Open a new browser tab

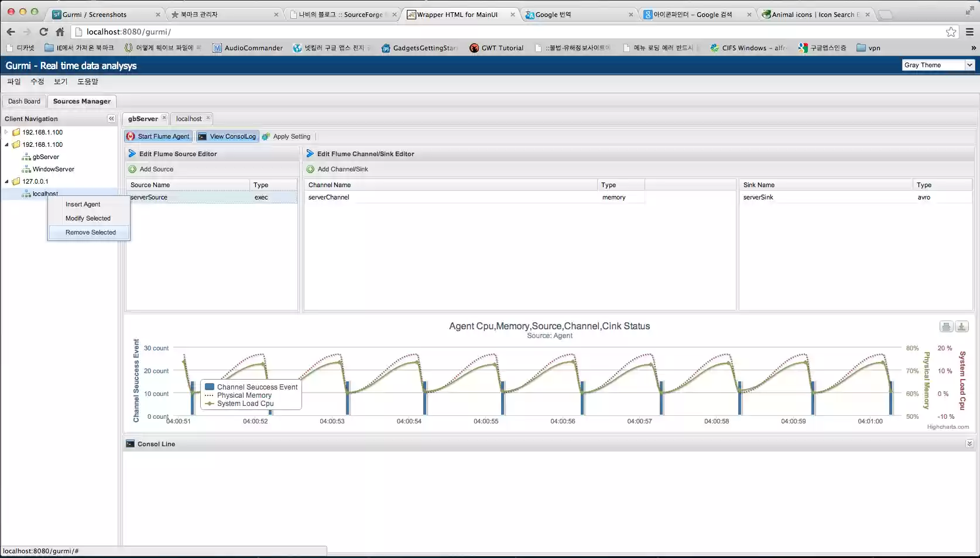pos(886,15)
